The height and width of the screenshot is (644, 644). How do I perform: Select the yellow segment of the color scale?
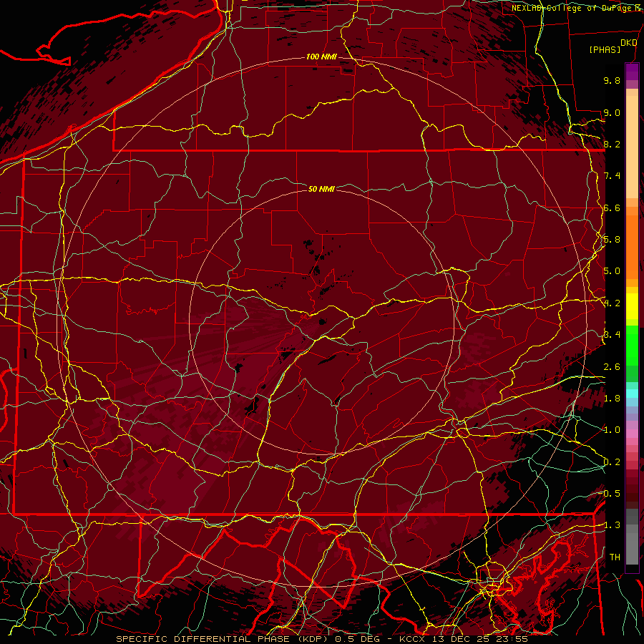[632, 306]
